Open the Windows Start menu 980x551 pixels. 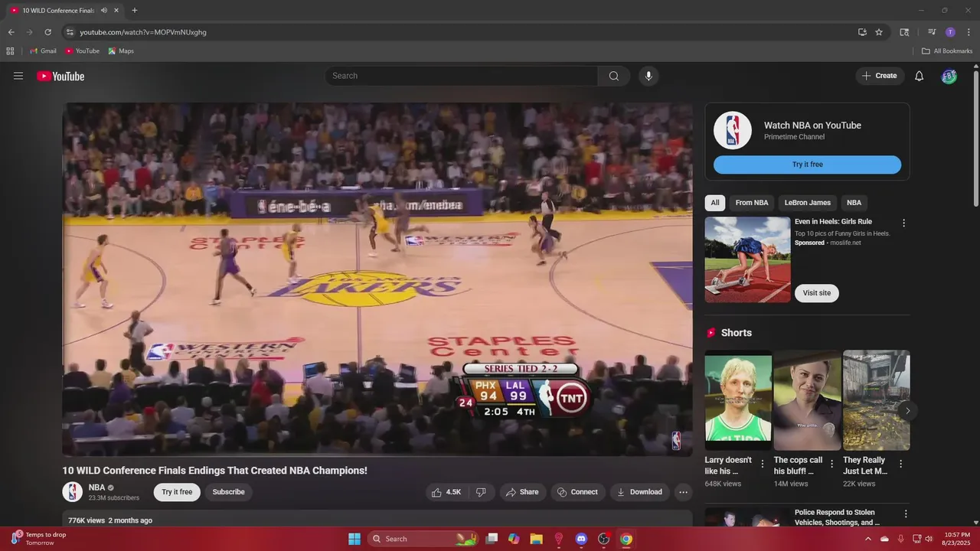(x=354, y=539)
